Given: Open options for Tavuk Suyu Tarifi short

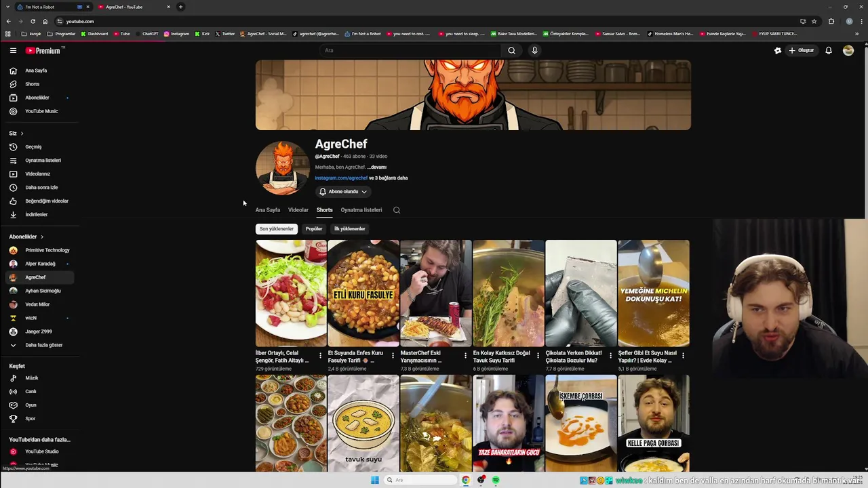Looking at the screenshot, I should click(538, 355).
